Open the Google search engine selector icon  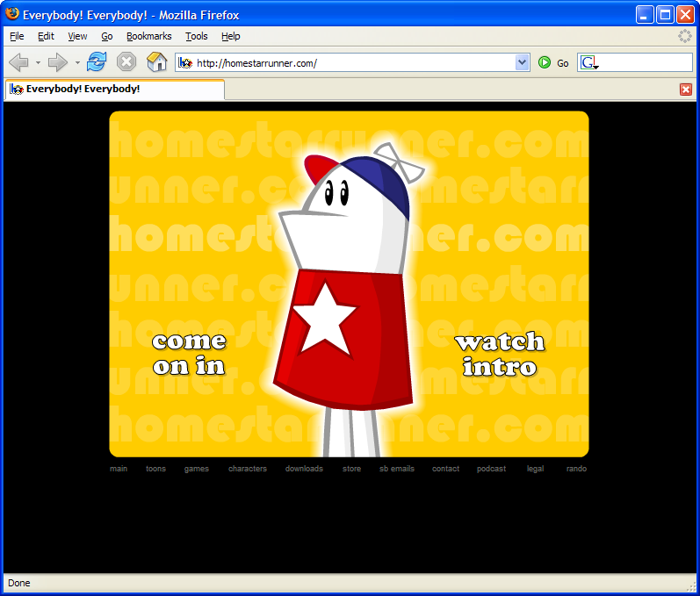click(x=588, y=63)
